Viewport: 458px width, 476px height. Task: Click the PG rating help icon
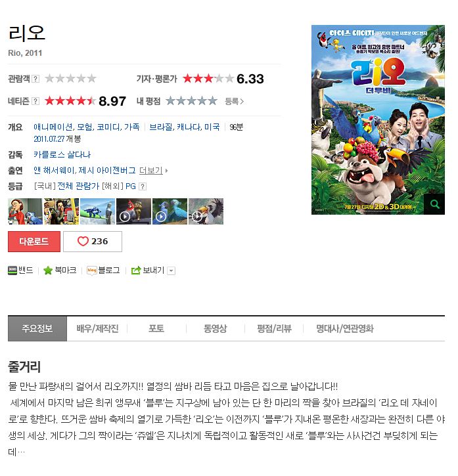[x=143, y=186]
